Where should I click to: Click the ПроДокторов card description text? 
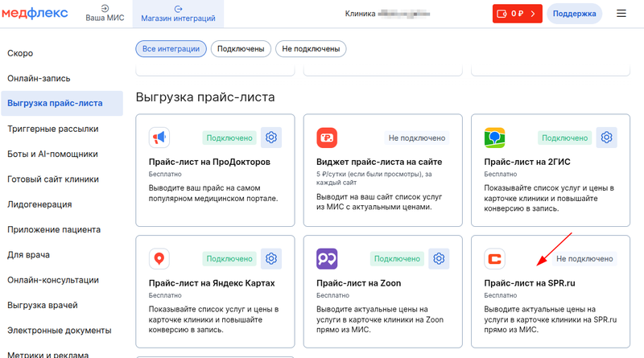tap(213, 193)
